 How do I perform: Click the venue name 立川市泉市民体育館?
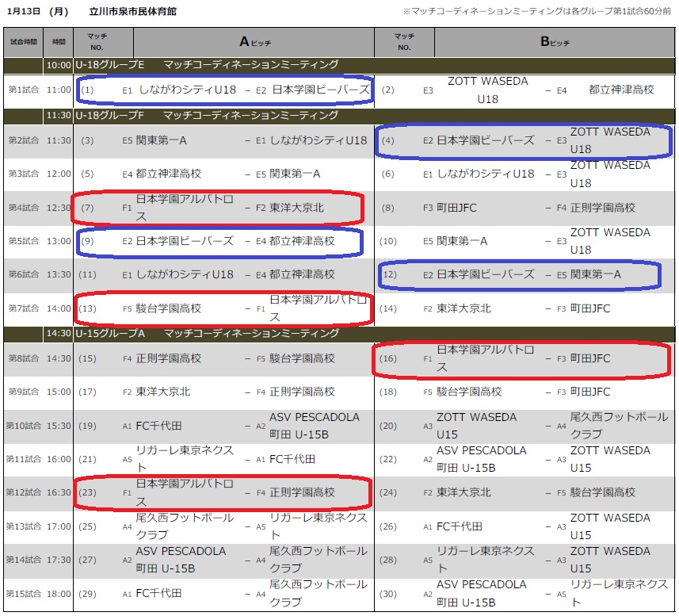point(133,12)
